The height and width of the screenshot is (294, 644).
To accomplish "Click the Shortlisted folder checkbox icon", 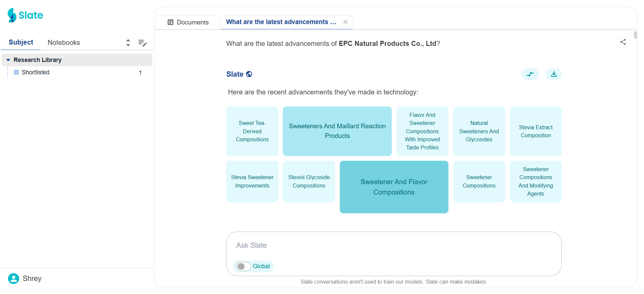I will tap(16, 72).
